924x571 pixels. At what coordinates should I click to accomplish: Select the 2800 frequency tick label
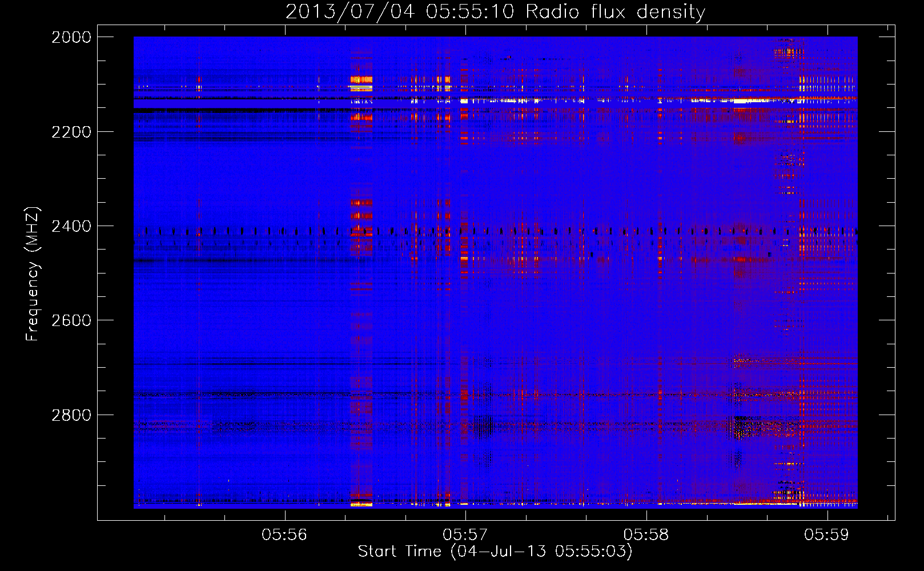click(71, 415)
